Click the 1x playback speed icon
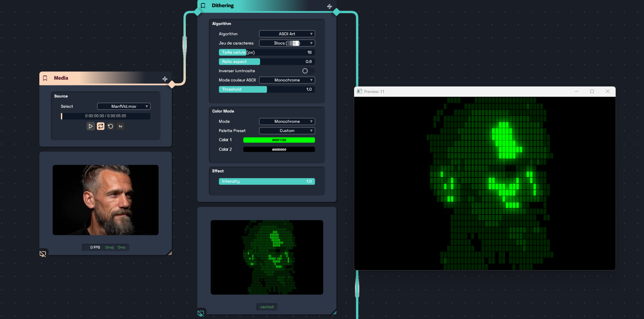Viewport: 644px width, 319px height. point(120,126)
